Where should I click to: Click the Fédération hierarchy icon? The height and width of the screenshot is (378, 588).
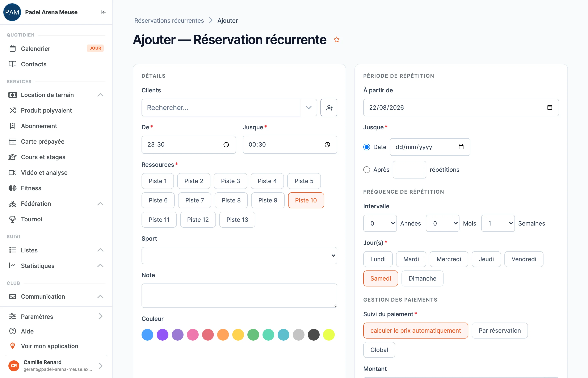click(x=13, y=204)
